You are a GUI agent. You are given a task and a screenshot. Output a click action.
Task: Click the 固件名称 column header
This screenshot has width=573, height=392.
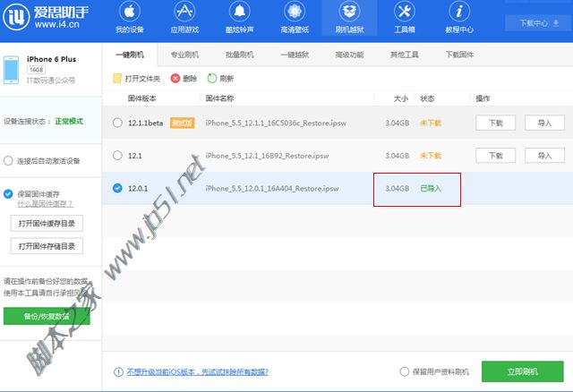(x=219, y=98)
